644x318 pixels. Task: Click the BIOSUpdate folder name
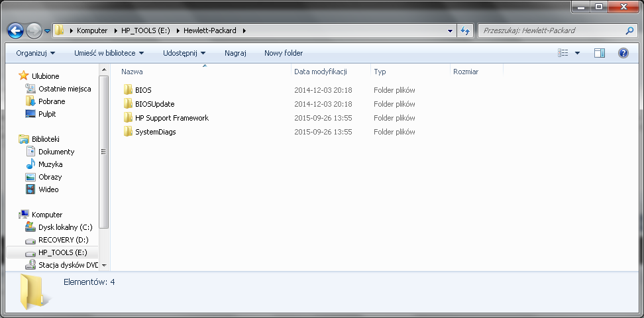[x=155, y=104]
